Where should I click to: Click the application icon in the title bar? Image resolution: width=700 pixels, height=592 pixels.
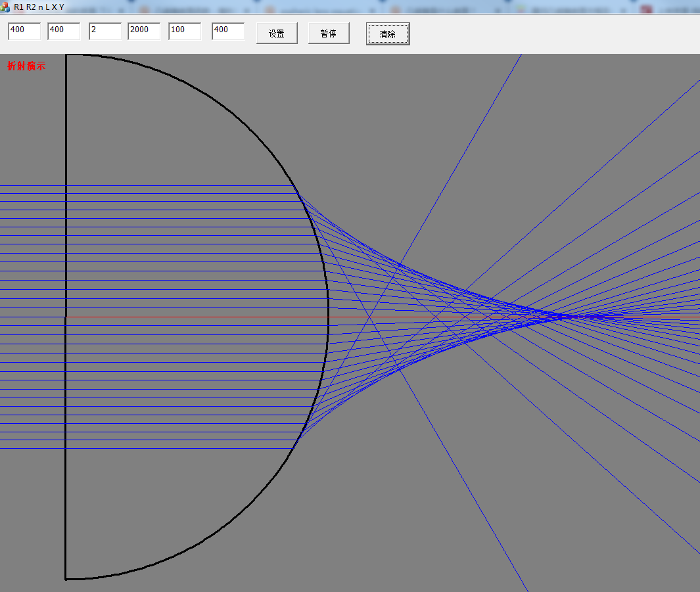(5, 7)
